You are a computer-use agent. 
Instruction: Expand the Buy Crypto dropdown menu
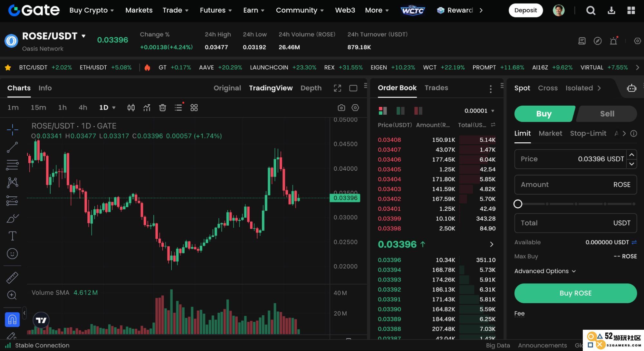(91, 10)
